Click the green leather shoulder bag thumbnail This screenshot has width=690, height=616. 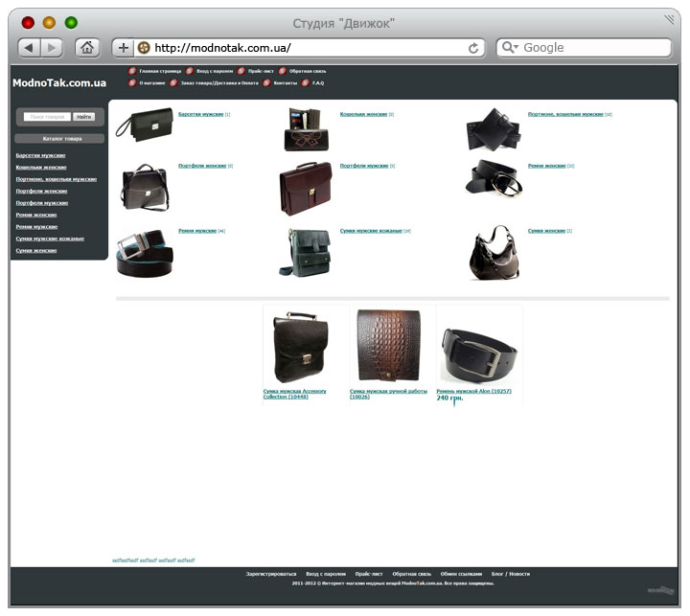tap(306, 253)
